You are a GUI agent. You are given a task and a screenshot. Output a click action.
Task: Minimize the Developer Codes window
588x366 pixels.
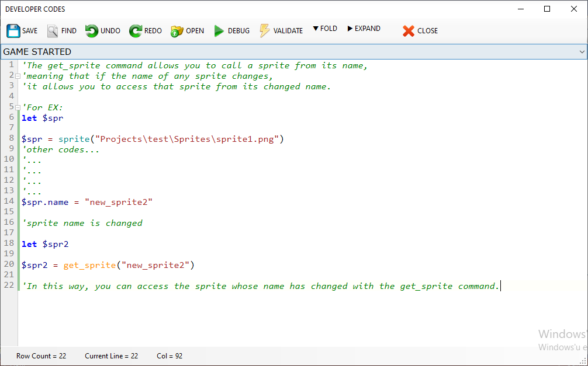coord(520,9)
